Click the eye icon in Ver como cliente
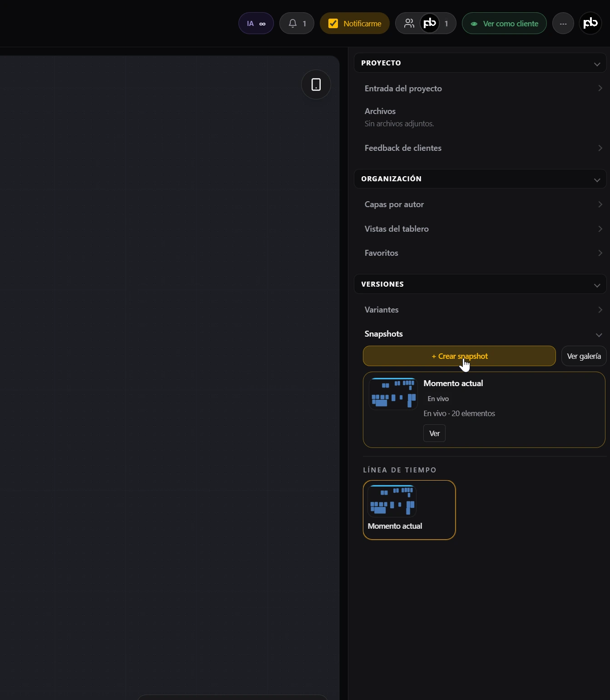 (474, 24)
